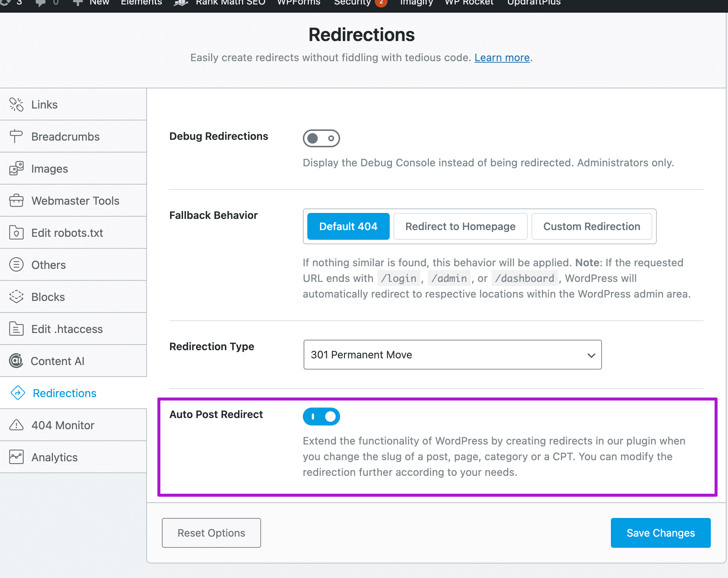Screen dimensions: 728x578
Task: Click the Webmaster Tools icon
Action: click(x=16, y=200)
